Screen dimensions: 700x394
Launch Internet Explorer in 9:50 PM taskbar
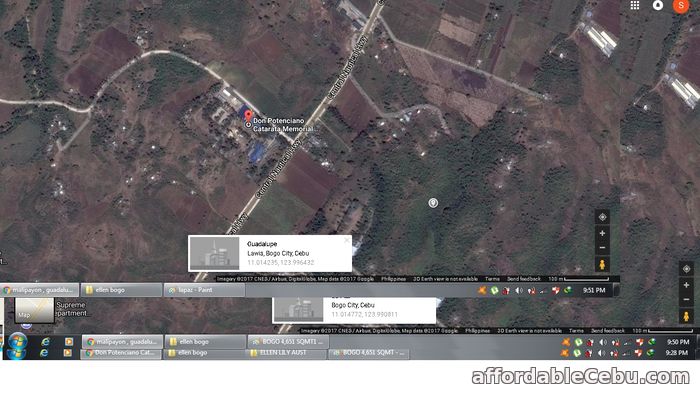click(x=45, y=342)
